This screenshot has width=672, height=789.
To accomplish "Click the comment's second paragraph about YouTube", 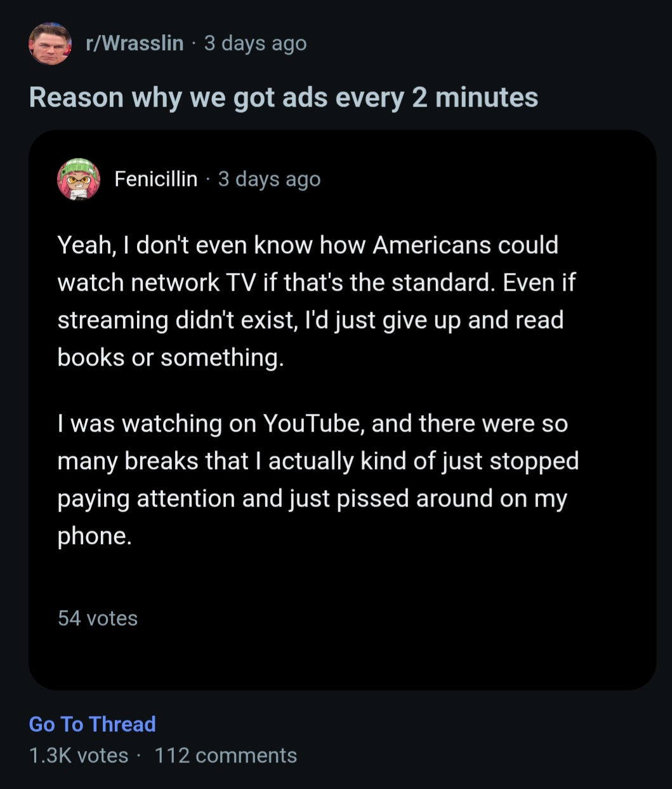I will click(317, 479).
